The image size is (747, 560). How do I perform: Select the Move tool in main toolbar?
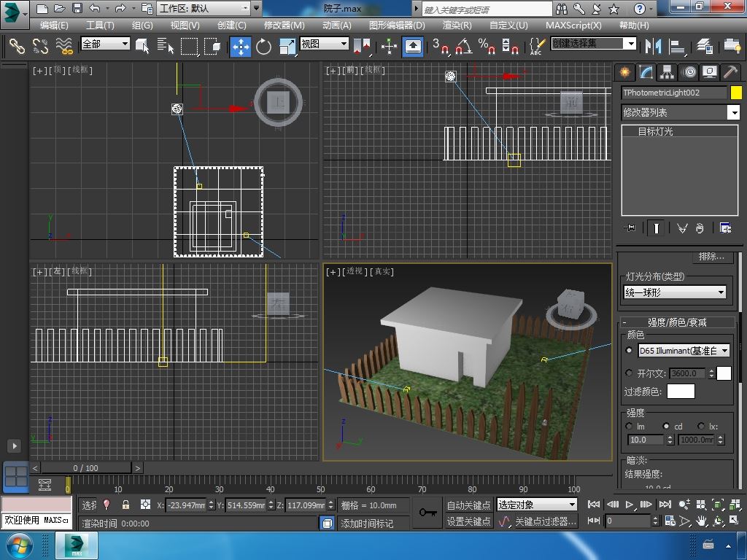(240, 47)
